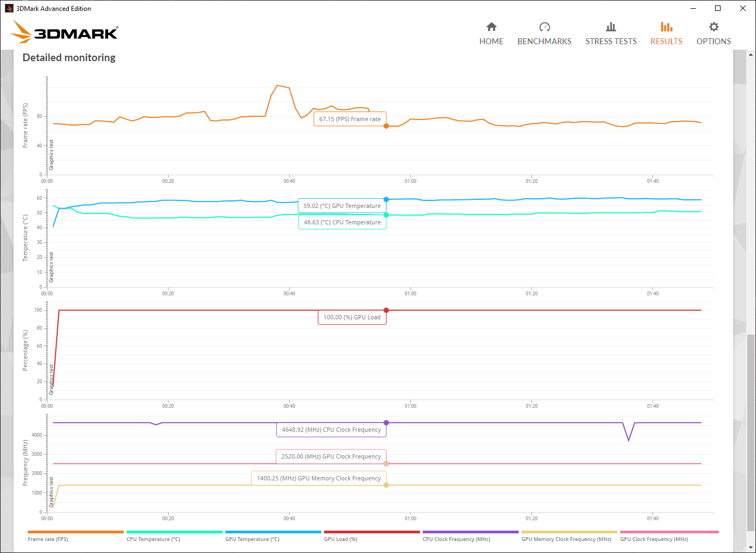Click the 3DMark logo
Screen dimensions: 756x553
(x=64, y=32)
